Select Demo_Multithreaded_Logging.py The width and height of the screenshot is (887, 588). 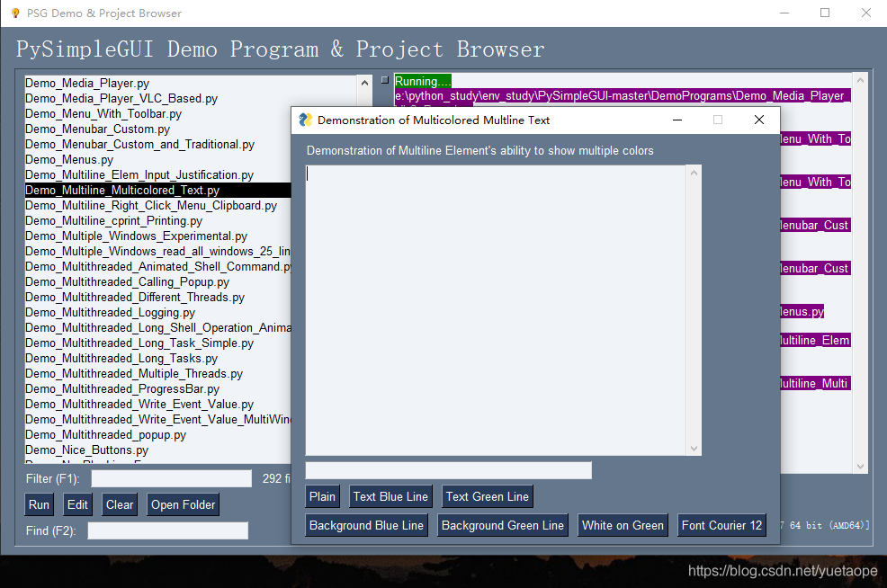tap(110, 312)
